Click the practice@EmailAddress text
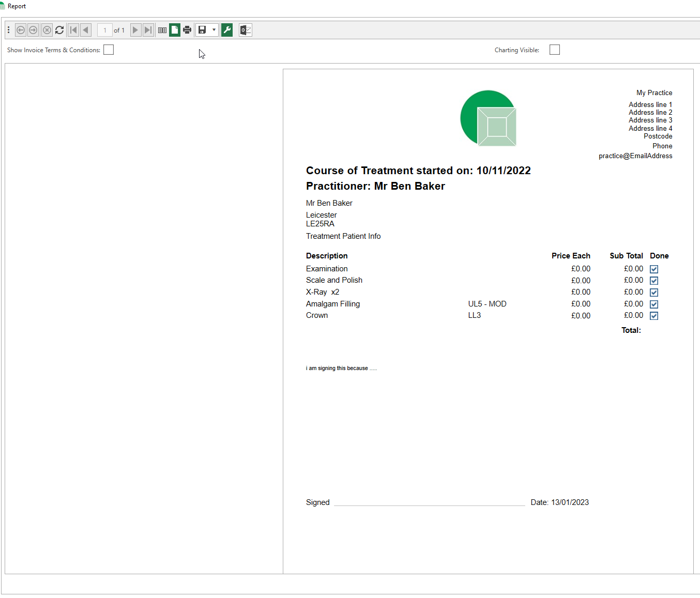 [x=635, y=156]
